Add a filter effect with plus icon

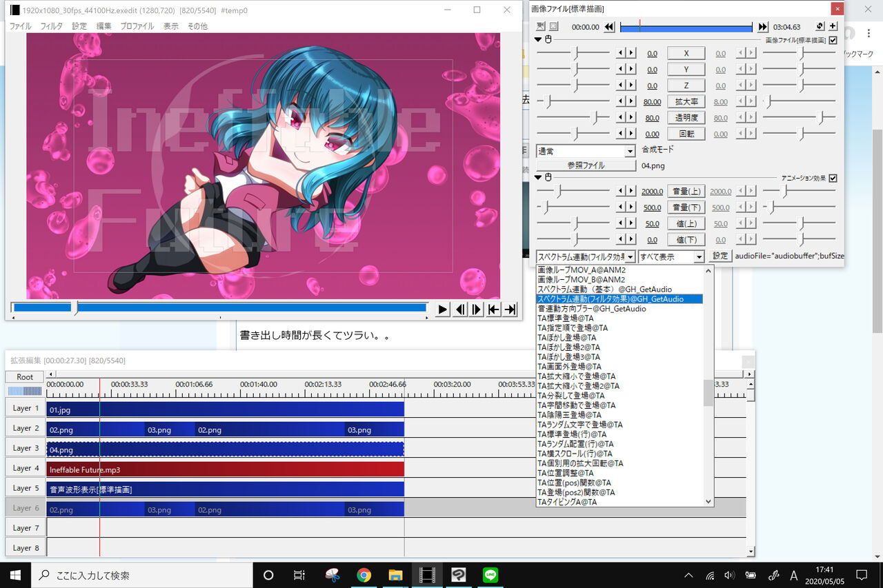[833, 26]
